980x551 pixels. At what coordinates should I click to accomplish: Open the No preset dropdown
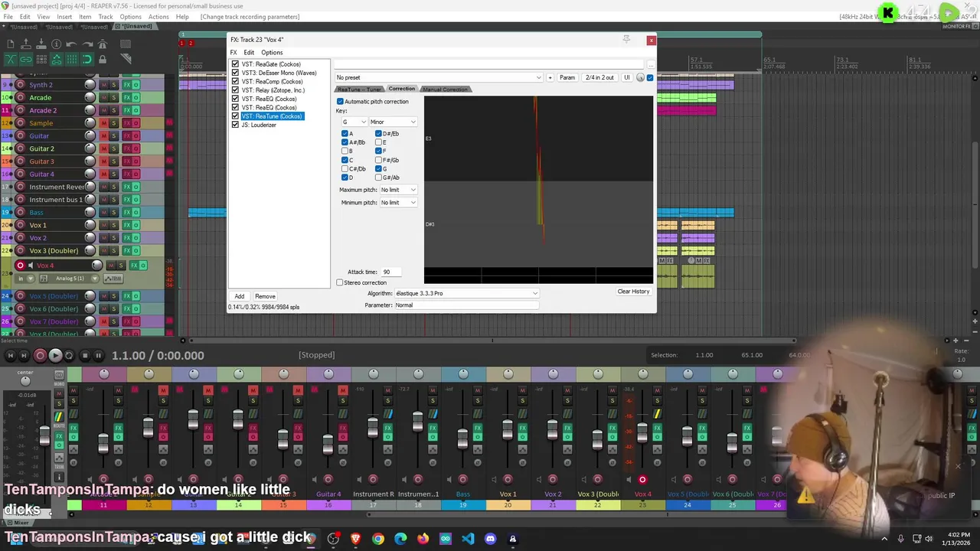coord(439,77)
